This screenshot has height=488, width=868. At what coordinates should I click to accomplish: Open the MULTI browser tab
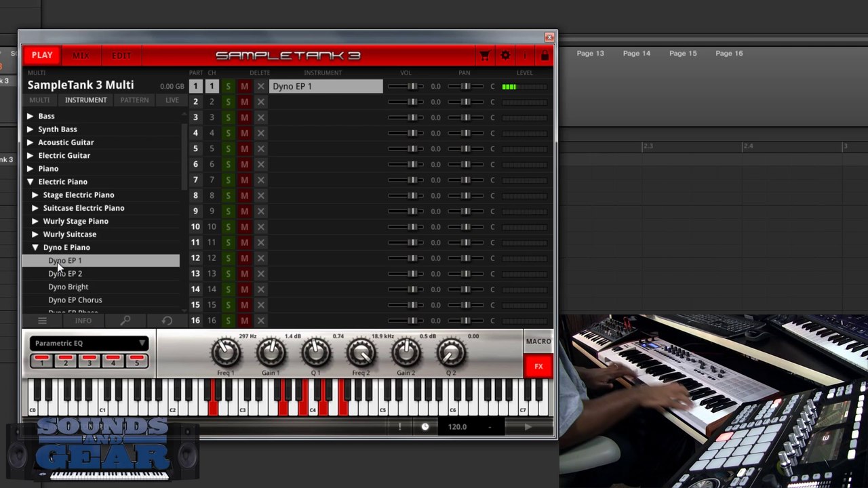[39, 100]
